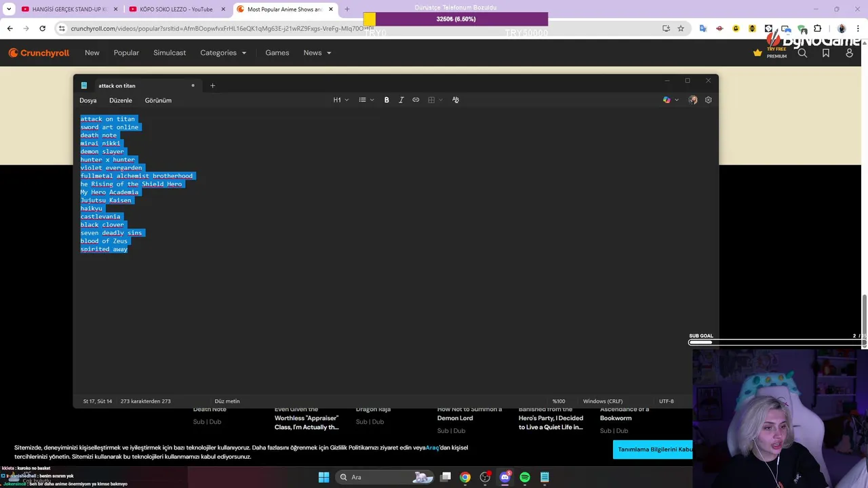Image resolution: width=868 pixels, height=488 pixels.
Task: Open Crunchyroll search magnifier
Action: 802,53
